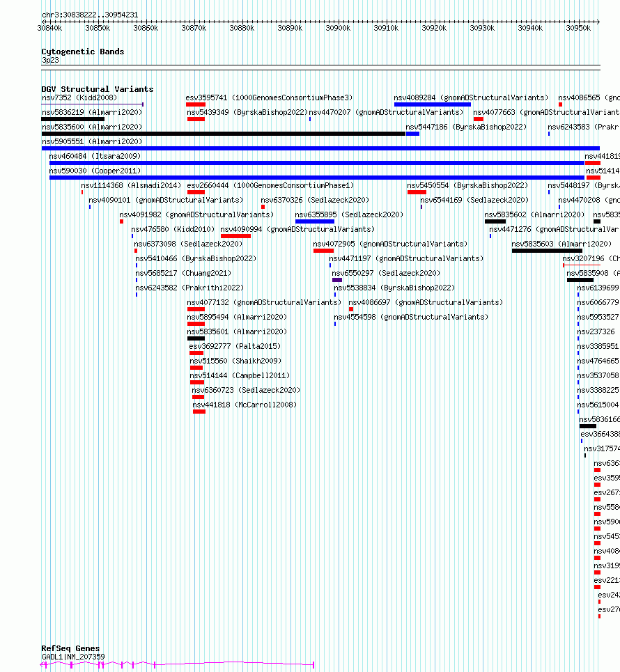
Task: Click nsv5685217 (Chuang2021) label
Action: tap(183, 273)
